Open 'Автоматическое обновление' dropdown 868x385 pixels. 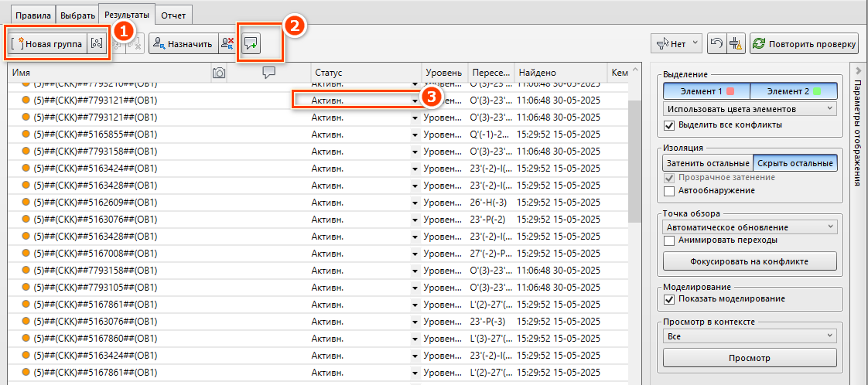[x=750, y=227]
